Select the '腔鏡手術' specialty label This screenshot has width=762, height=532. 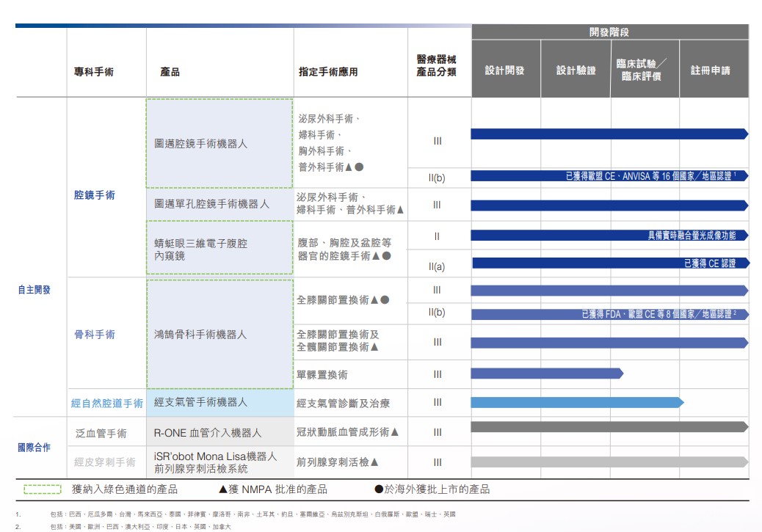94,195
